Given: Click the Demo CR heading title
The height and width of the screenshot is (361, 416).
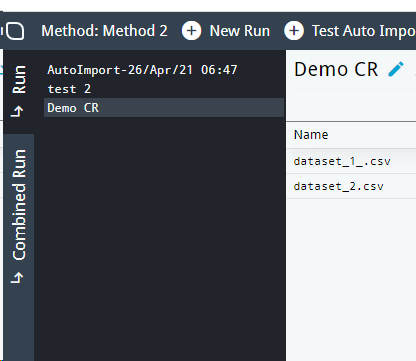Looking at the screenshot, I should tap(336, 69).
